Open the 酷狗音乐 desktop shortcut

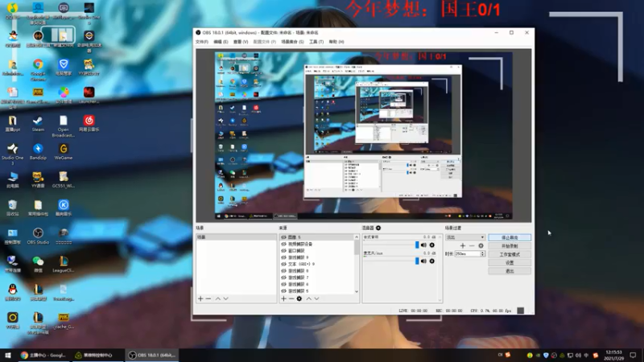click(64, 208)
